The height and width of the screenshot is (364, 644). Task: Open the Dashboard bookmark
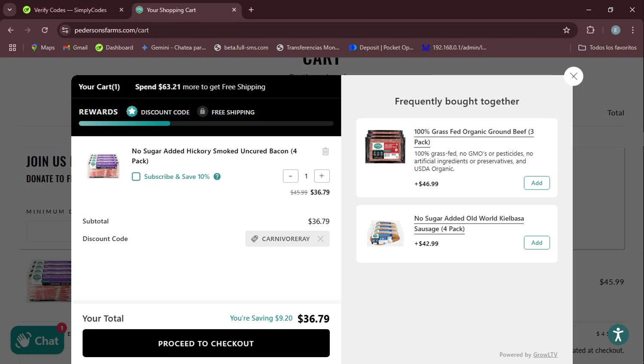click(114, 48)
